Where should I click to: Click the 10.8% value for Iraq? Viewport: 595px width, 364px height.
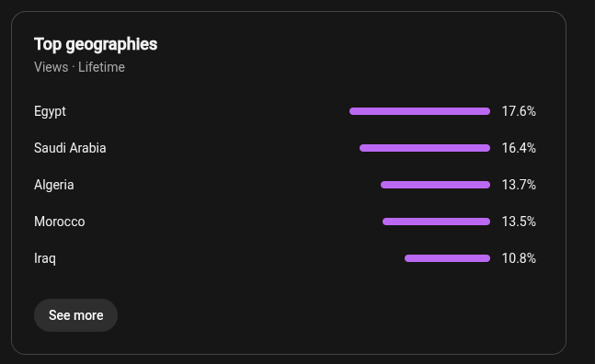(519, 258)
